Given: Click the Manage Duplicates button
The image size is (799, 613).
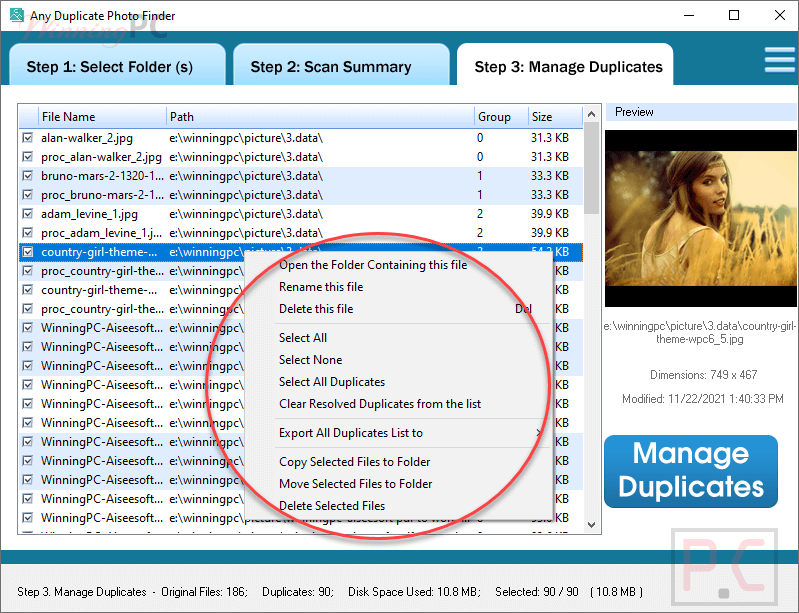Looking at the screenshot, I should pyautogui.click(x=691, y=471).
